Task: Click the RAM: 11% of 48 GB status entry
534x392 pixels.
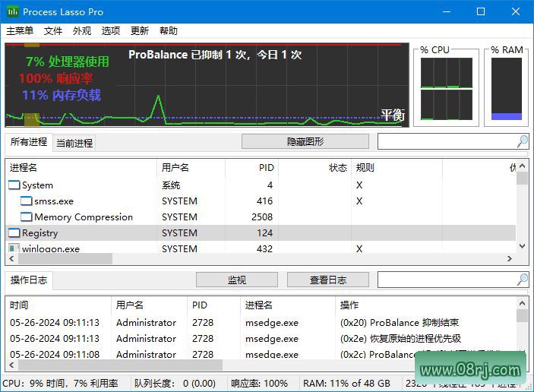Action: [x=346, y=384]
